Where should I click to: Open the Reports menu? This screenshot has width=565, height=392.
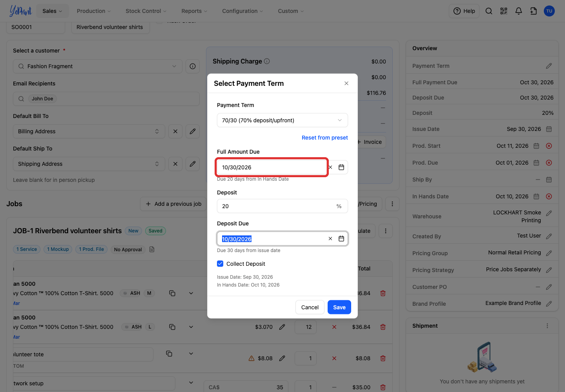(x=194, y=11)
